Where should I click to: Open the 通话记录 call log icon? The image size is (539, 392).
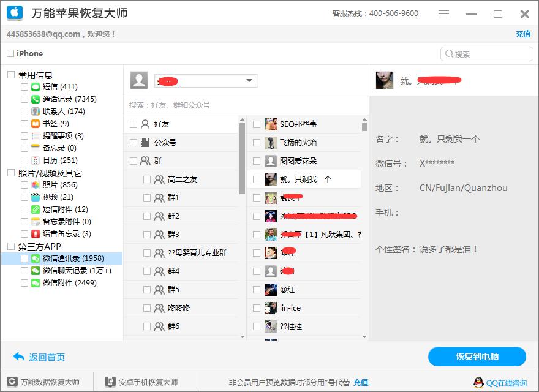pos(36,99)
